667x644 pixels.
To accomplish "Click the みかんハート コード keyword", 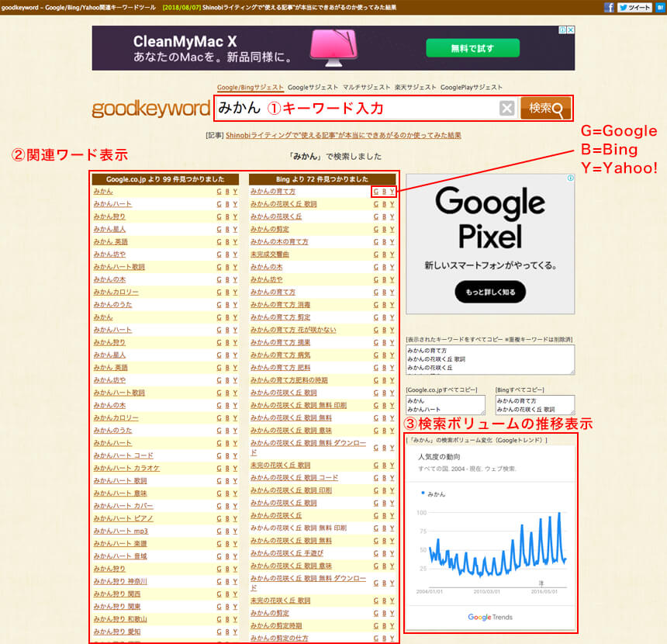I will (x=123, y=455).
